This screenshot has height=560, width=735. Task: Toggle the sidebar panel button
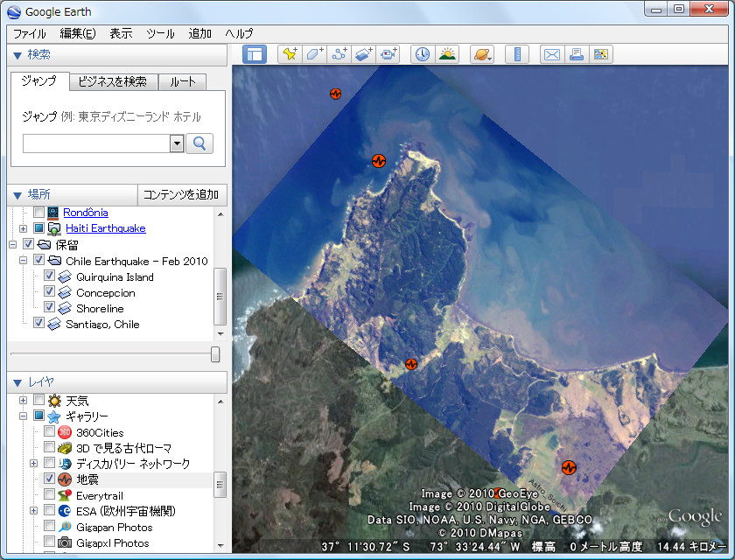[255, 54]
